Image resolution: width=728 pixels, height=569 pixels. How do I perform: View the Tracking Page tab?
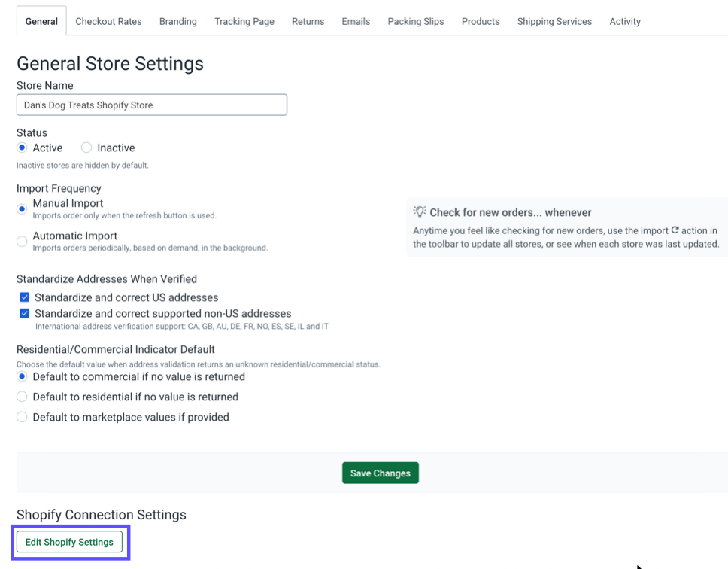pyautogui.click(x=244, y=21)
